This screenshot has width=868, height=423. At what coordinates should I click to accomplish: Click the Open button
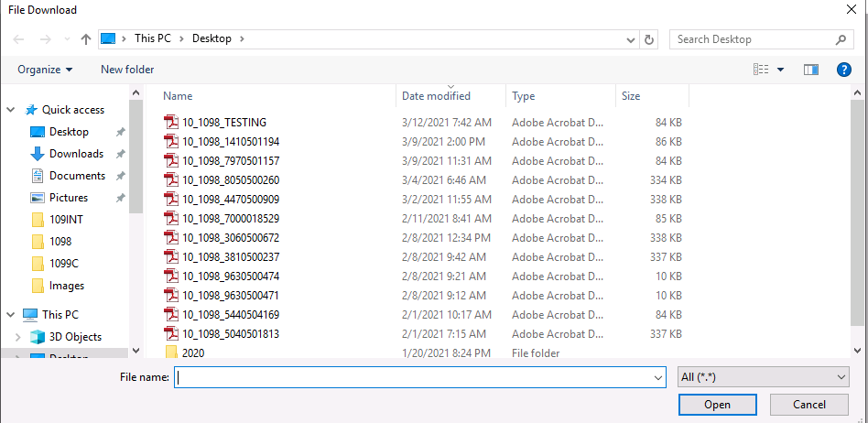click(x=718, y=405)
